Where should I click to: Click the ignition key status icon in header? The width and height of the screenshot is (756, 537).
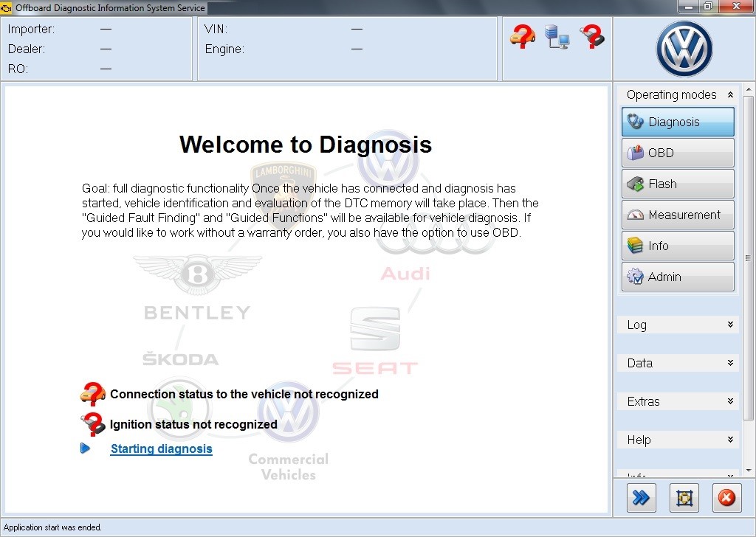592,37
